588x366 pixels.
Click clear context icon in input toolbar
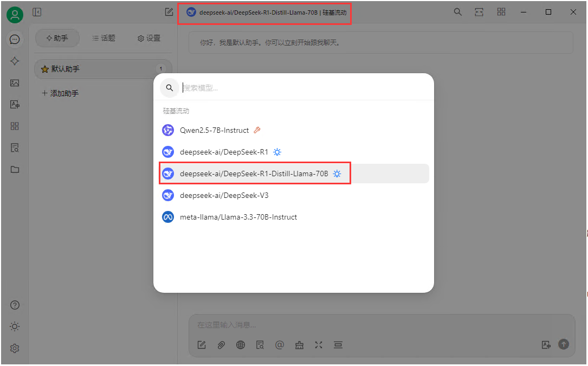click(338, 345)
